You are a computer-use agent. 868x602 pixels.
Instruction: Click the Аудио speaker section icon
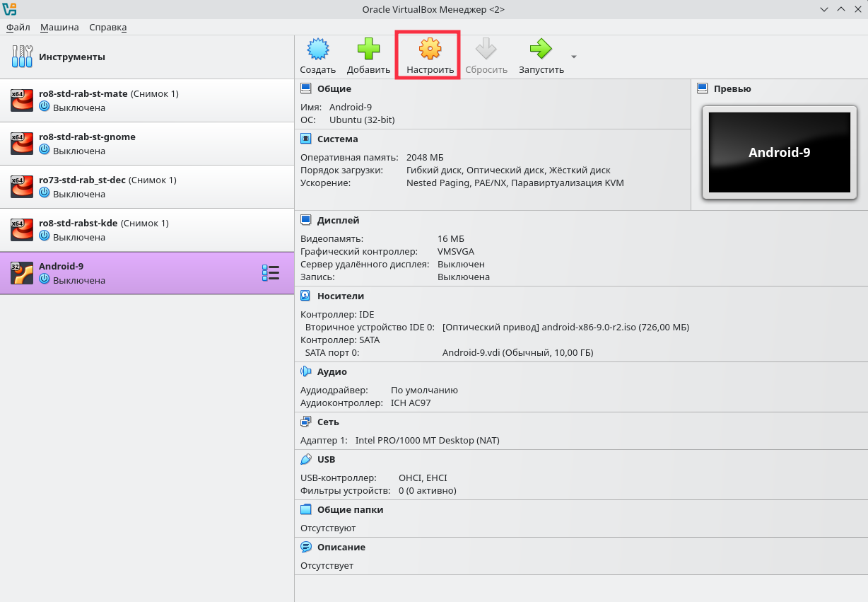[x=306, y=371]
